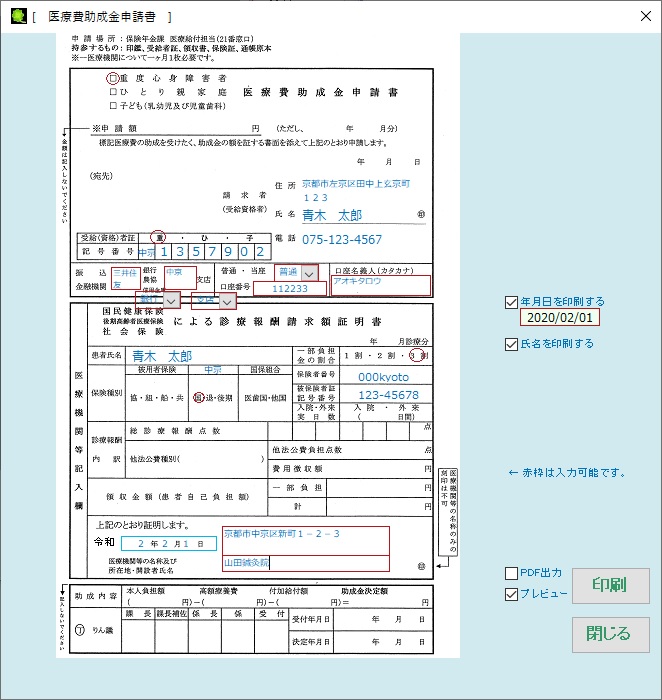
Task: Click the circled 国 in 保険種別
Action: click(x=199, y=397)
